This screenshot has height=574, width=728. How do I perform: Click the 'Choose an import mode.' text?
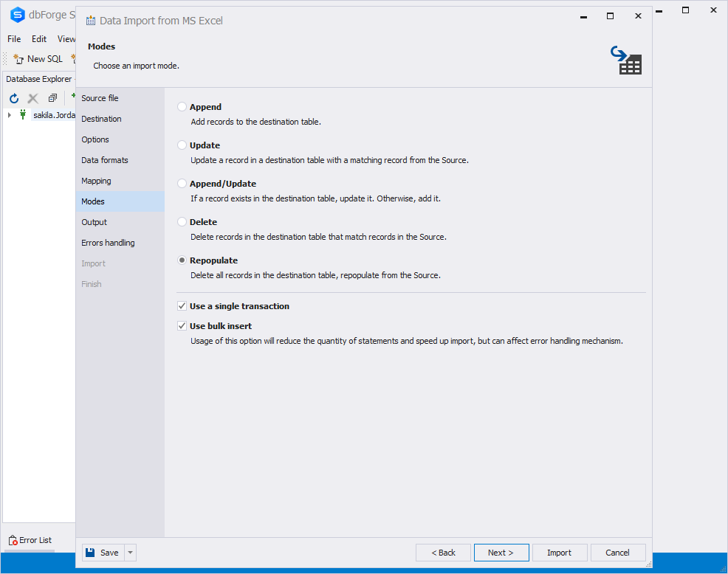[x=136, y=66]
